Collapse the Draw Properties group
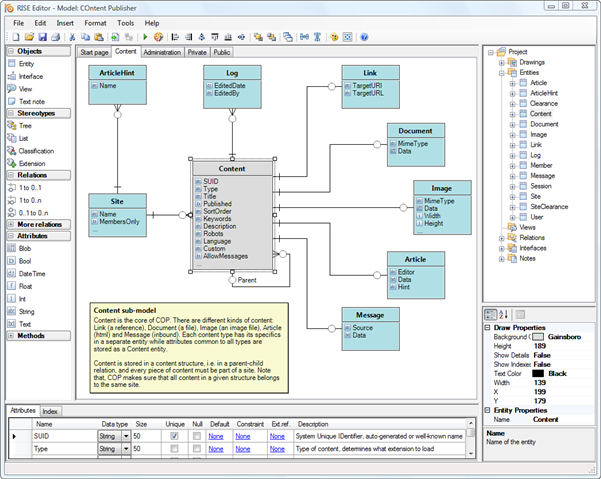This screenshot has height=479, width=601. point(488,328)
